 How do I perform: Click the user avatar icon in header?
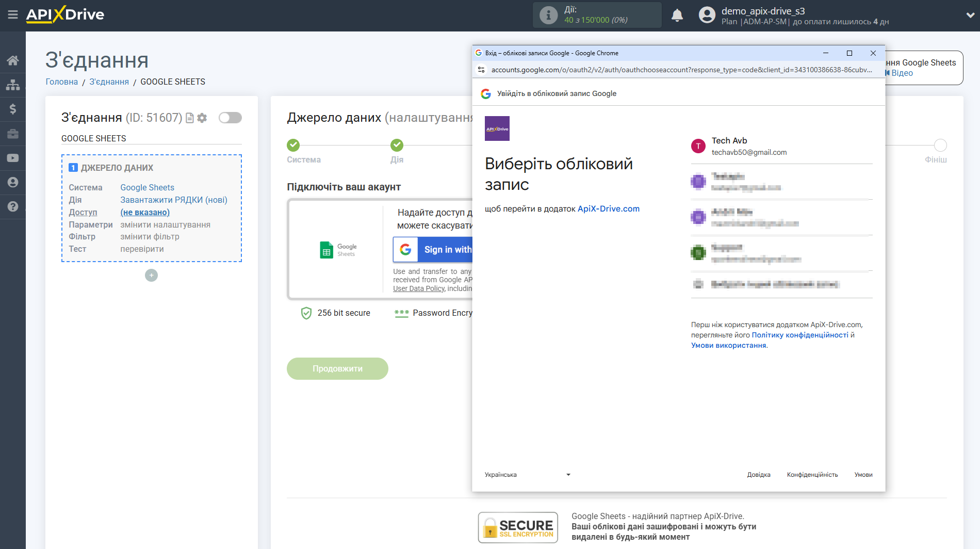click(707, 15)
